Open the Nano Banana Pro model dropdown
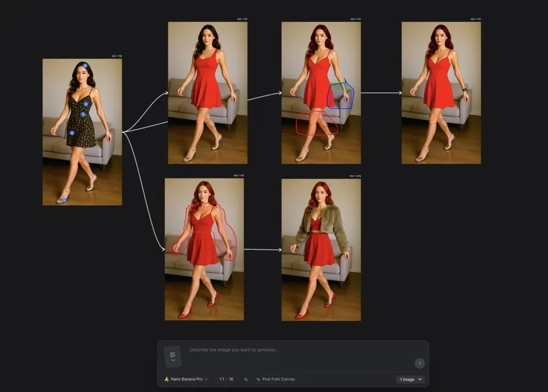Image resolution: width=548 pixels, height=392 pixels. point(187,379)
